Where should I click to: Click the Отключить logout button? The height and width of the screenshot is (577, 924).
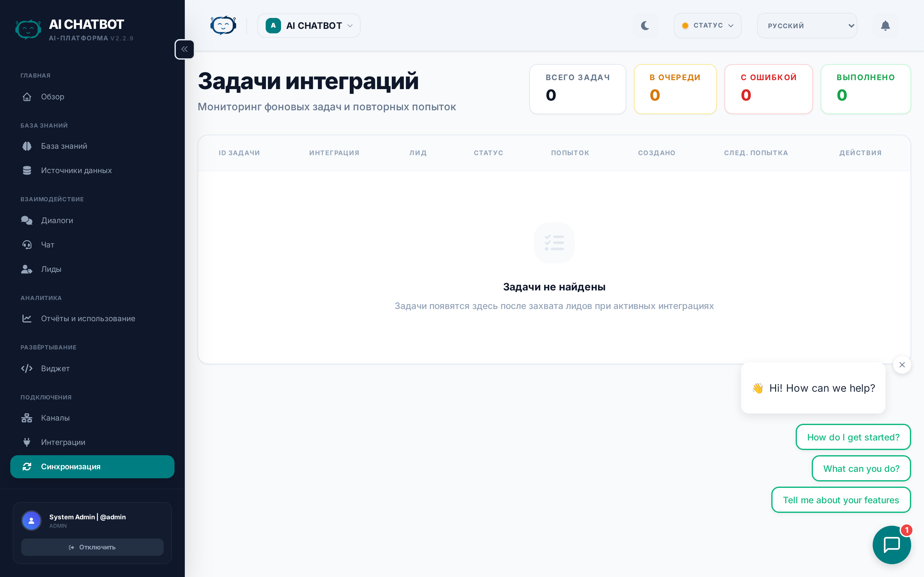pyautogui.click(x=92, y=547)
